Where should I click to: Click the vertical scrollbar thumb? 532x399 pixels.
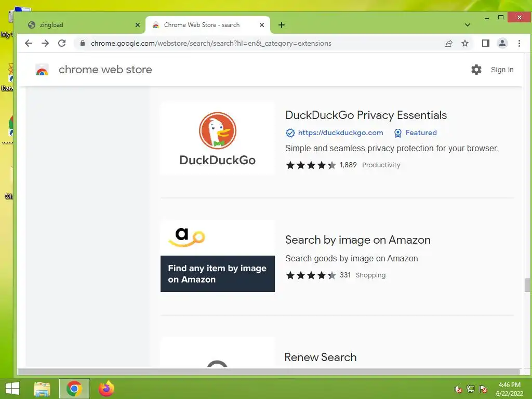coord(527,285)
